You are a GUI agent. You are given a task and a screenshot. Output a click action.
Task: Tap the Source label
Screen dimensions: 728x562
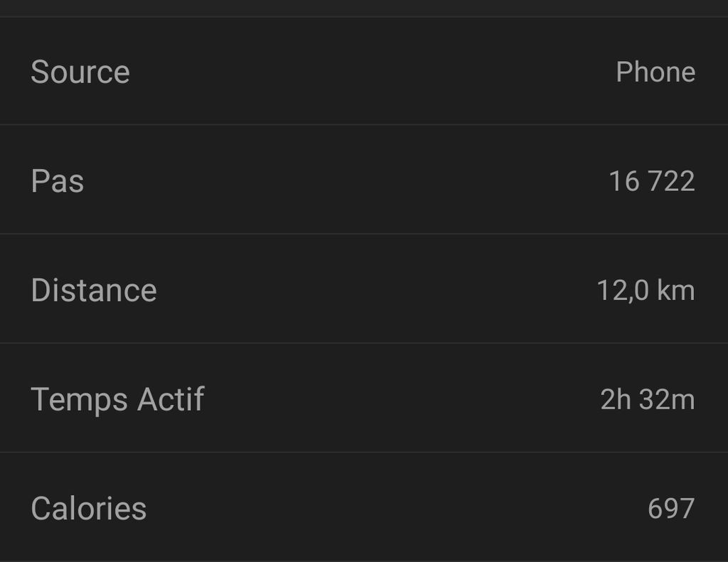(80, 72)
